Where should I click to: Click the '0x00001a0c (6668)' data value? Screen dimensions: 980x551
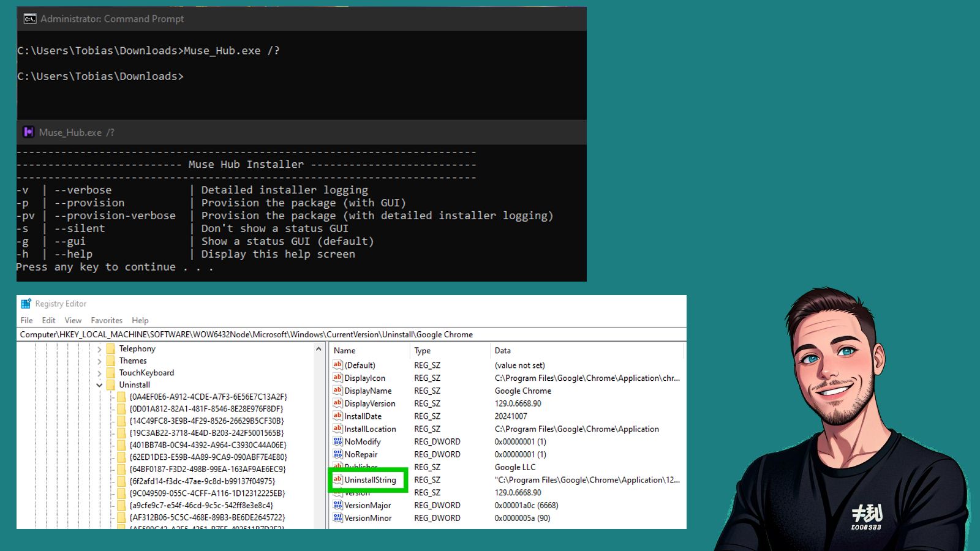[x=526, y=505]
